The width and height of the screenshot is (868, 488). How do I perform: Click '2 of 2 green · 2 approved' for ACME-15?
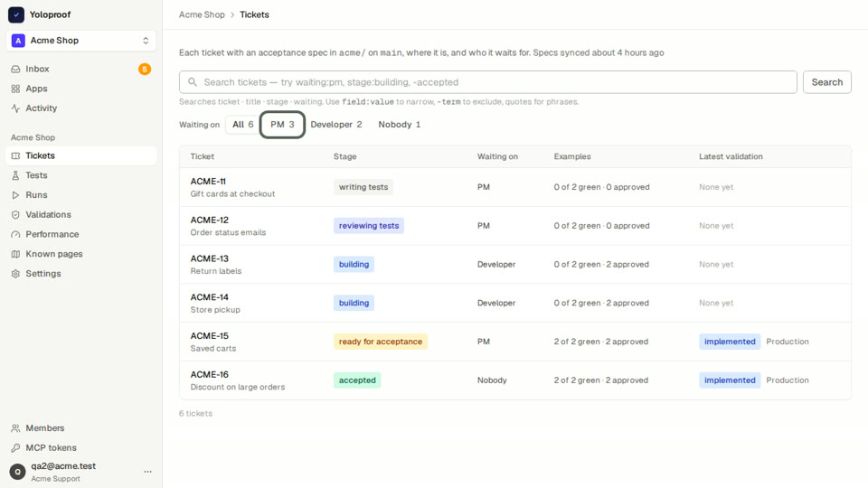coord(600,342)
